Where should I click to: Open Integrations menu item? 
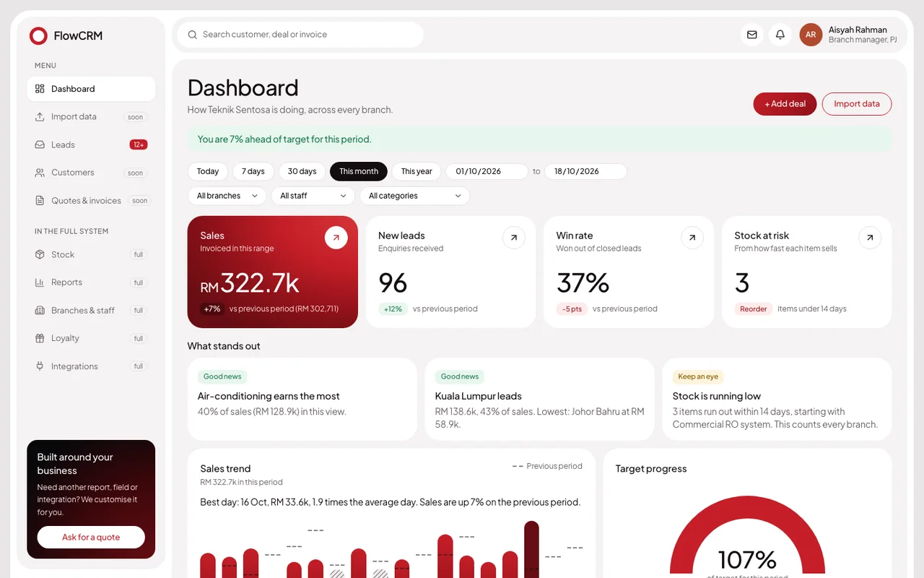91,366
